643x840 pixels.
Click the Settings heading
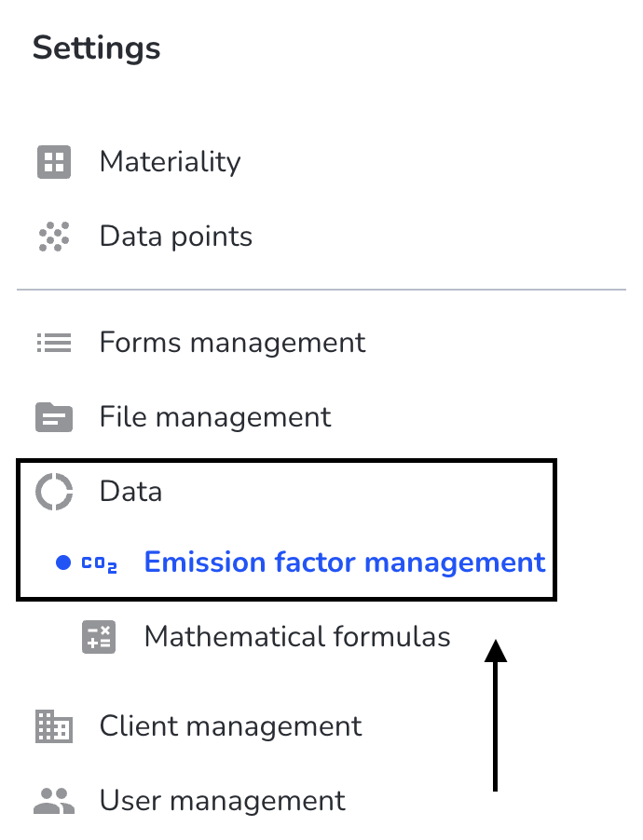pos(97,48)
